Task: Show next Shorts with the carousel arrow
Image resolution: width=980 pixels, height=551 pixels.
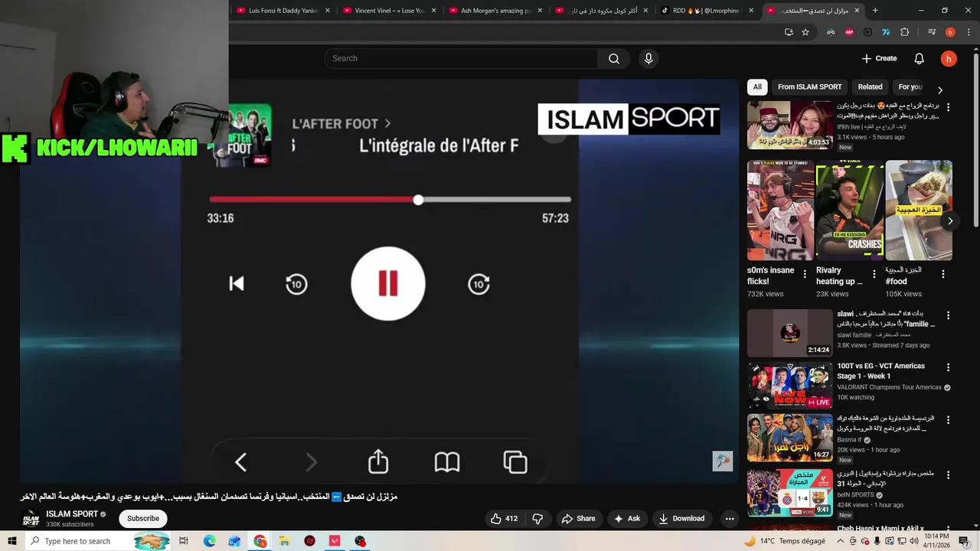Action: click(x=950, y=221)
